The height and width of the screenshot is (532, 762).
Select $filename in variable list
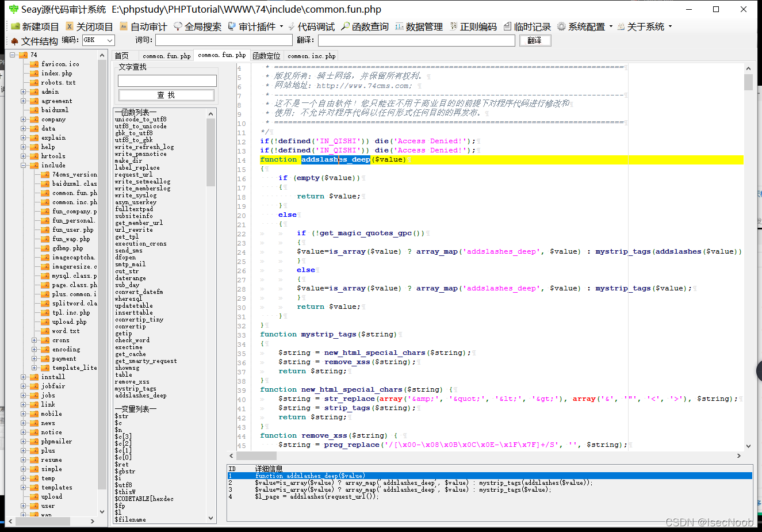pyautogui.click(x=131, y=520)
